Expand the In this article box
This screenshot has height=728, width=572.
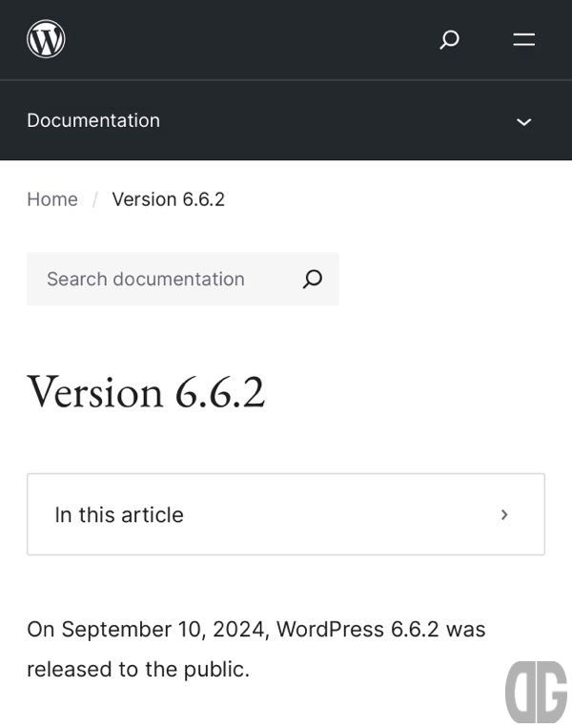(x=286, y=514)
